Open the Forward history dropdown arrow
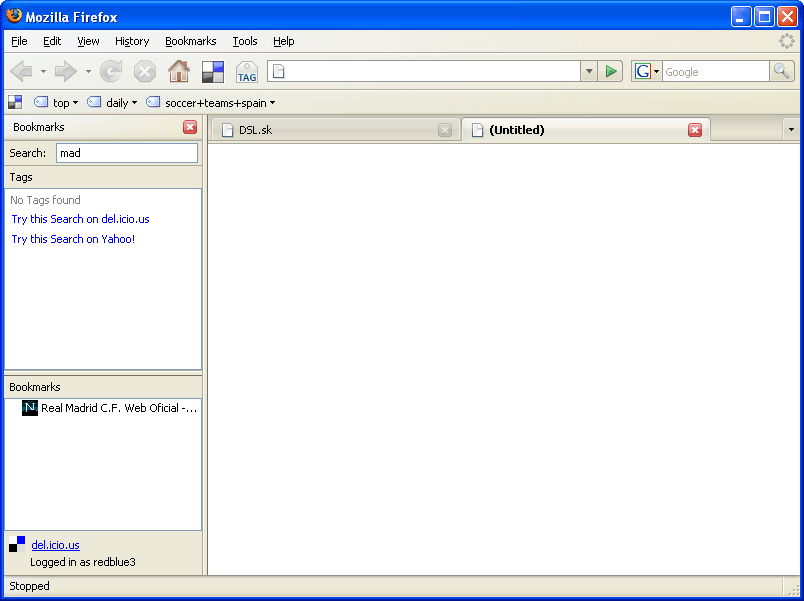This screenshot has width=804, height=601. click(88, 71)
